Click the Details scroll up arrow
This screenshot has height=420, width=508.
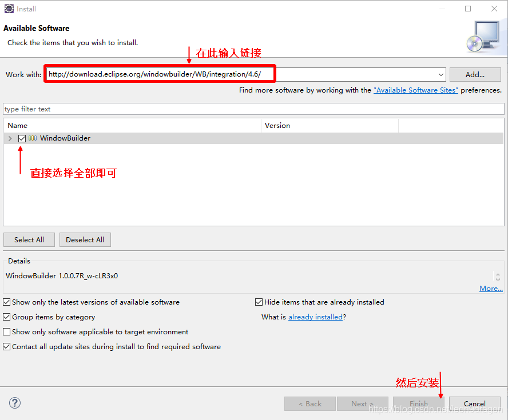point(498,274)
